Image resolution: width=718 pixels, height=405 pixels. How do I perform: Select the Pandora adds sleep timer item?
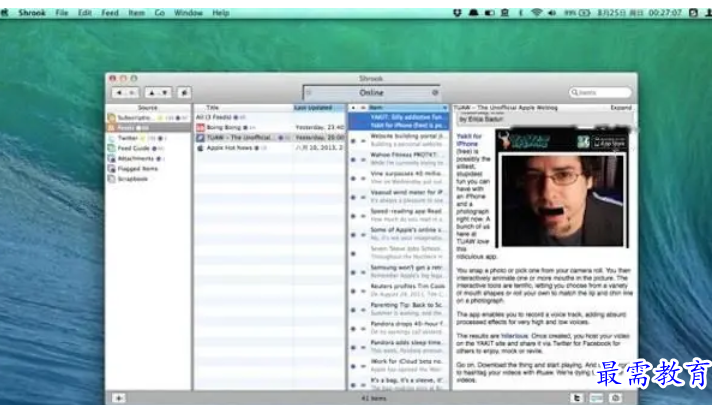coord(398,347)
